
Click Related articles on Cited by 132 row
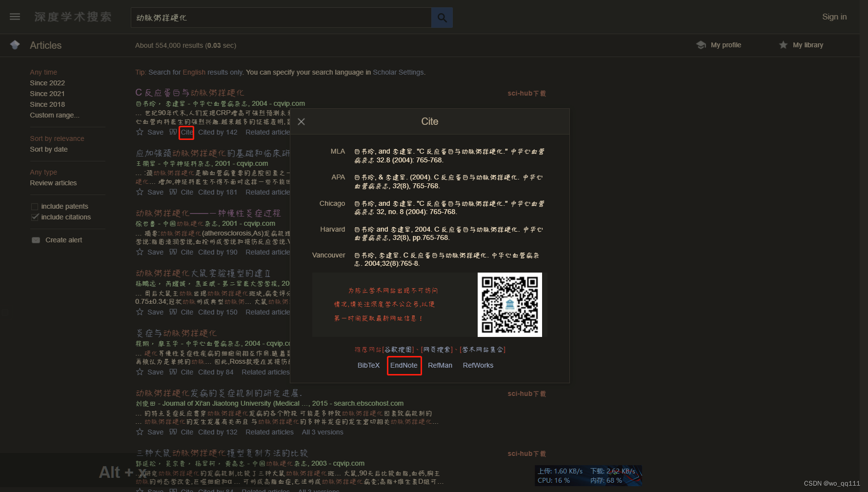point(270,432)
